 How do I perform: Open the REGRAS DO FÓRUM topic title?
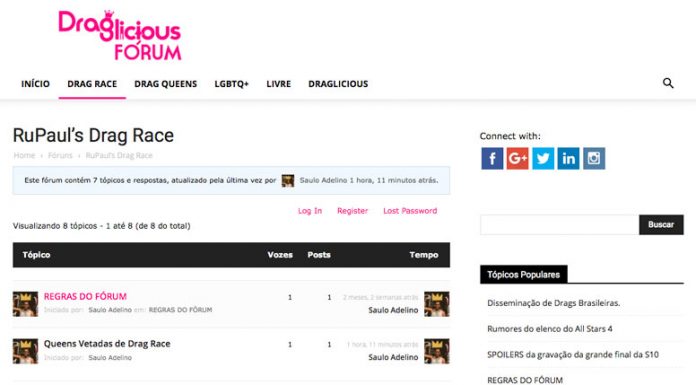point(85,296)
